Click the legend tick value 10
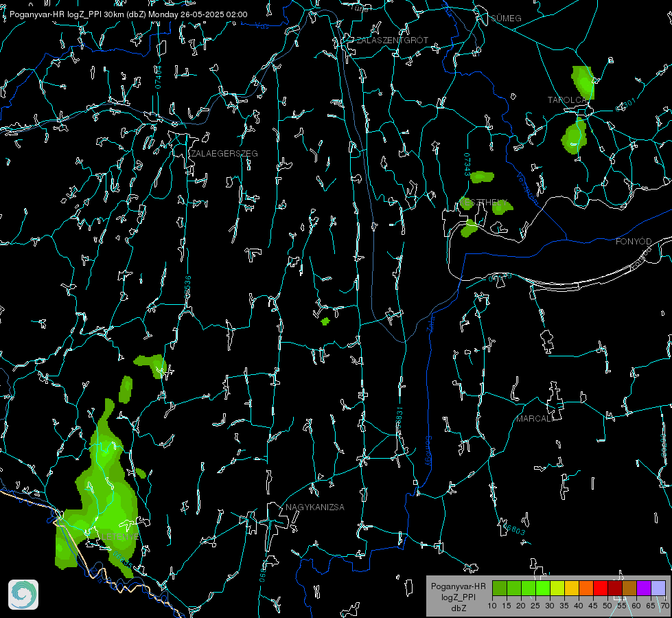This screenshot has height=618, width=672. (x=492, y=606)
